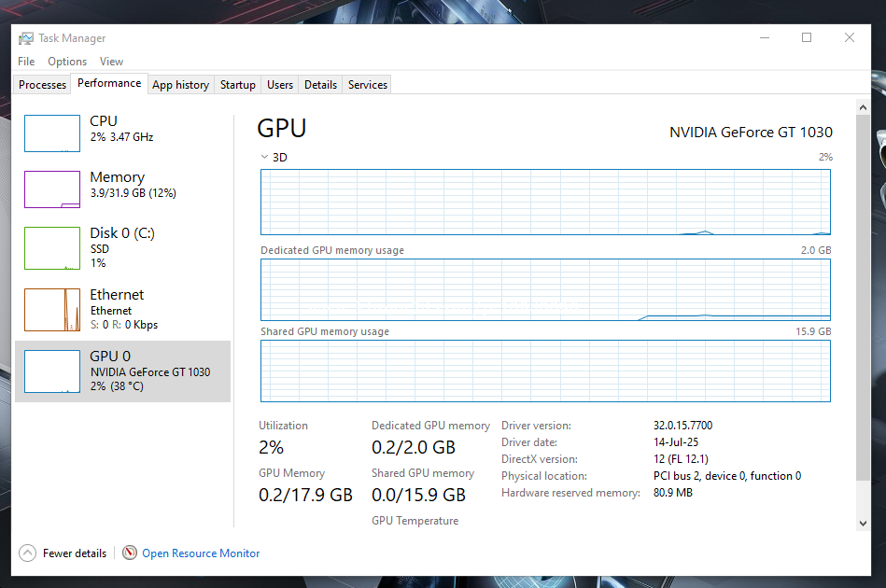Select the CPU mini graph thumbnail
The image size is (886, 588).
52,133
